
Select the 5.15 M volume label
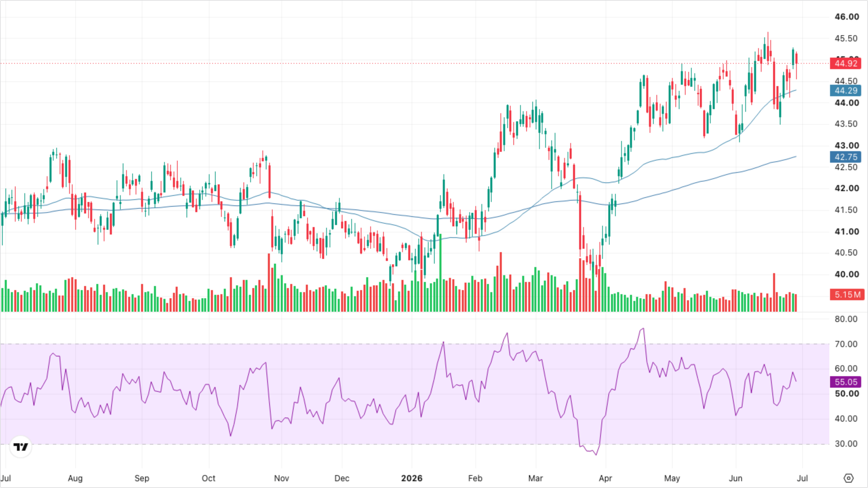(847, 294)
